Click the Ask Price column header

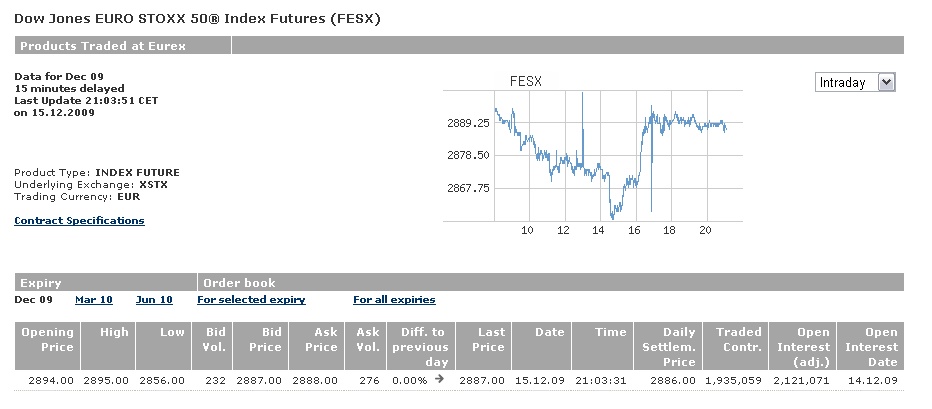(320, 340)
